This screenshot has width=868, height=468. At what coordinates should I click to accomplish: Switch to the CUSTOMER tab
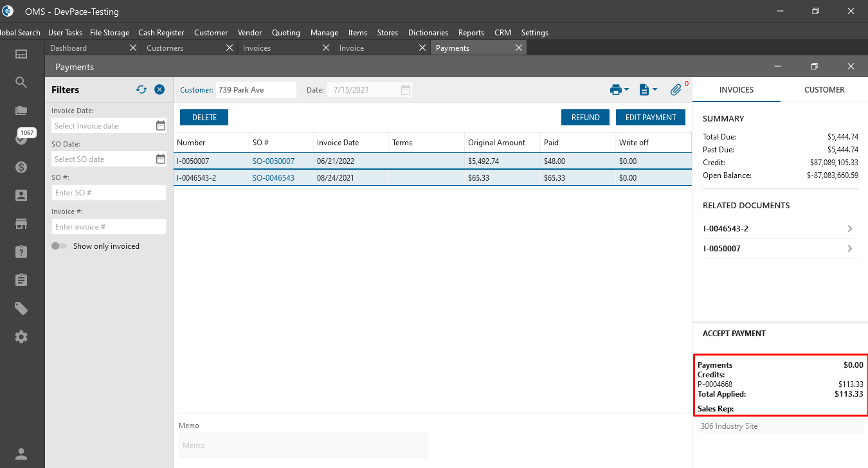pyautogui.click(x=824, y=90)
